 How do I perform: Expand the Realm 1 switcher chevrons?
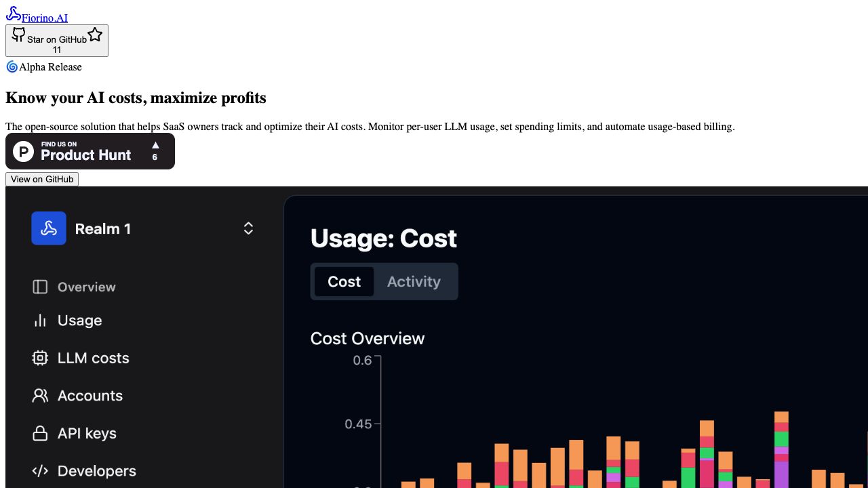click(248, 228)
